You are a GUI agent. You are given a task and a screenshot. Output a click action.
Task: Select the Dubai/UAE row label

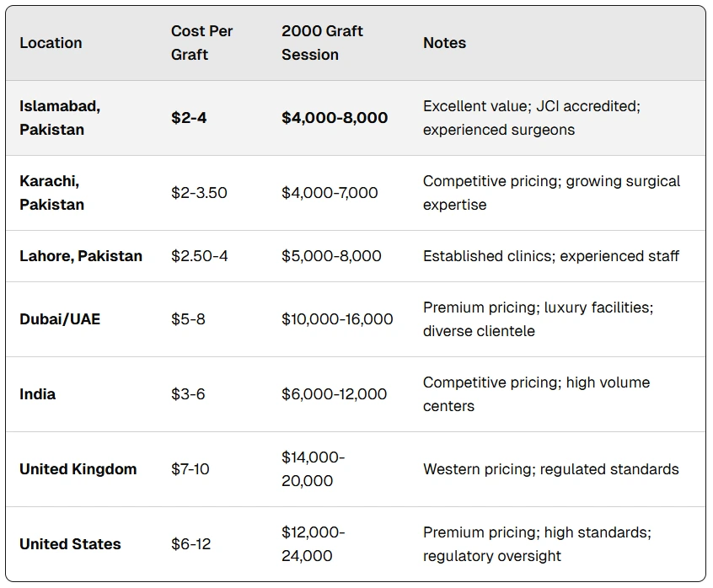[x=60, y=319]
